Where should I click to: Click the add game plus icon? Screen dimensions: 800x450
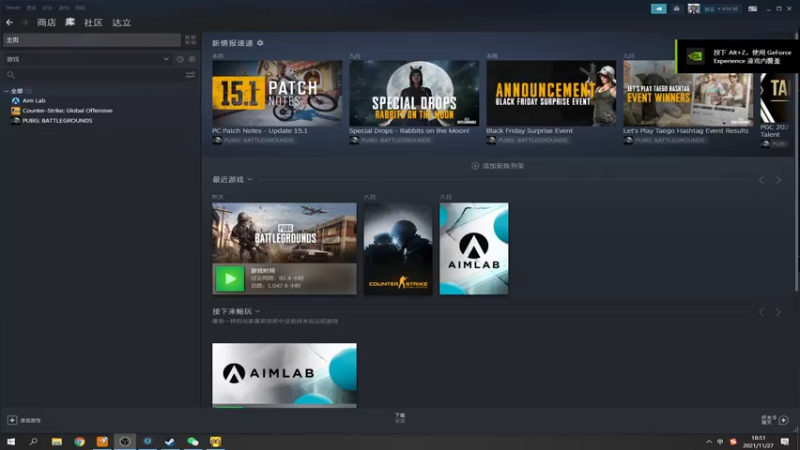pos(12,420)
